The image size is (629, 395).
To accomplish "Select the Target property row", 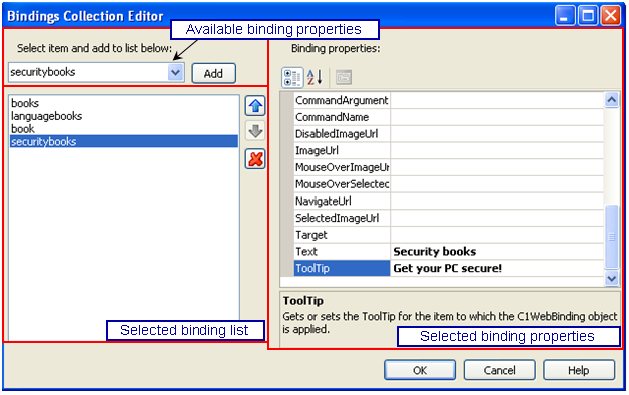I will click(448, 235).
